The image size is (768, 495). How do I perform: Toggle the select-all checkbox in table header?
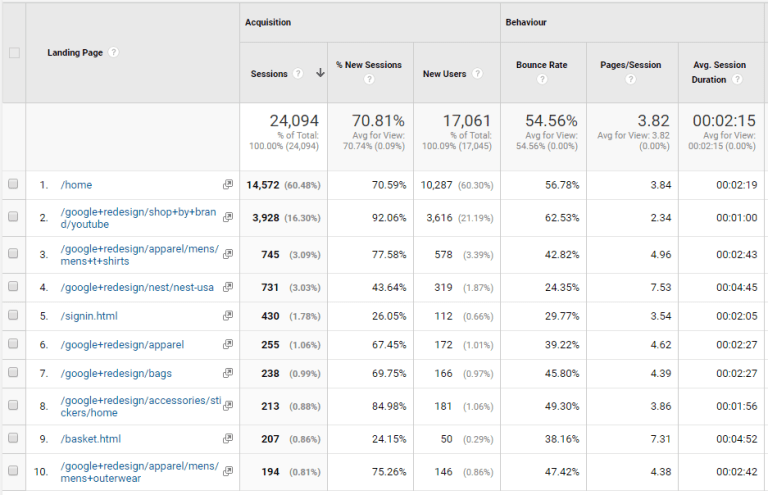pos(14,53)
